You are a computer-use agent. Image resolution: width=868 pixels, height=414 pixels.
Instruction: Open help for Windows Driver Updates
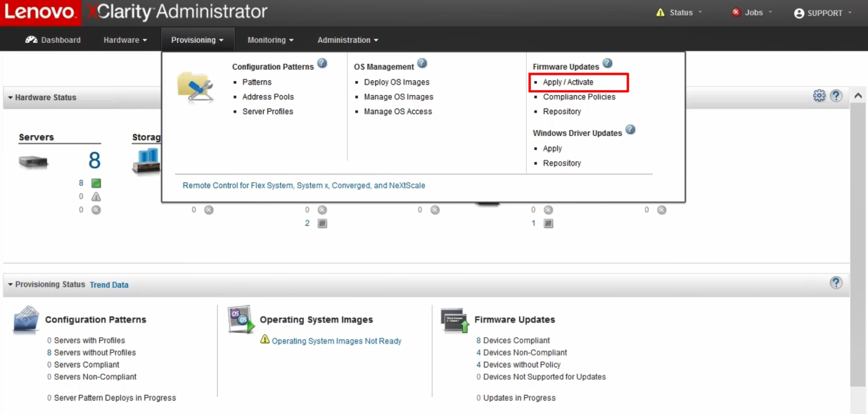tap(630, 130)
